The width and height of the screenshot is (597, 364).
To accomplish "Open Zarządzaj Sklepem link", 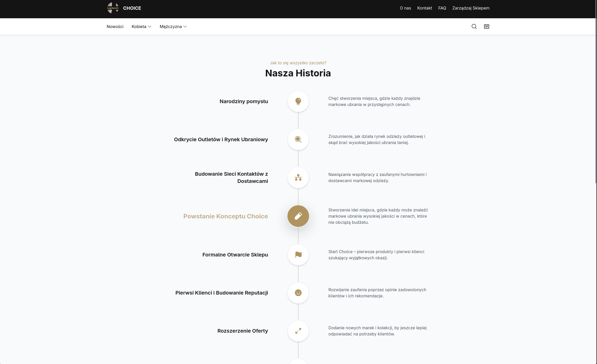I will click(x=471, y=8).
